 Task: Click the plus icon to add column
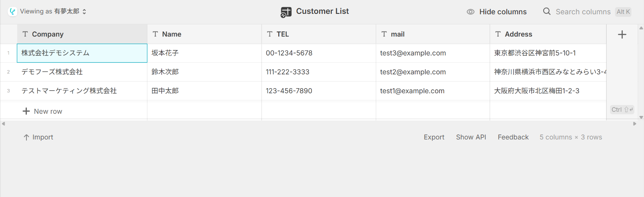click(622, 34)
